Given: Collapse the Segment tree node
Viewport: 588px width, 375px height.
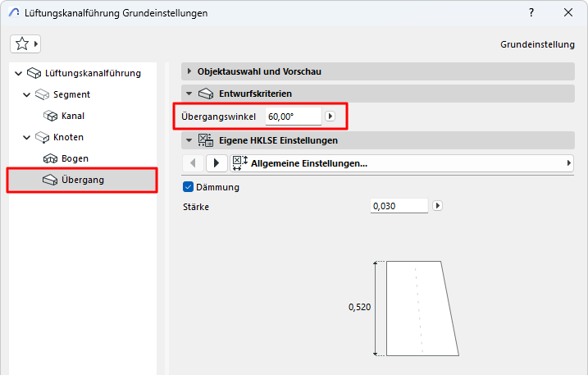Looking at the screenshot, I should tap(26, 94).
